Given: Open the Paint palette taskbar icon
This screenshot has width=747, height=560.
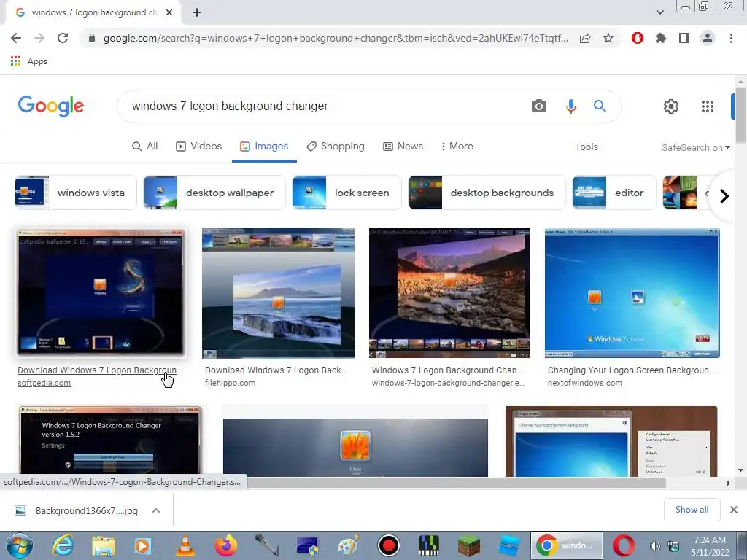Looking at the screenshot, I should [x=348, y=545].
